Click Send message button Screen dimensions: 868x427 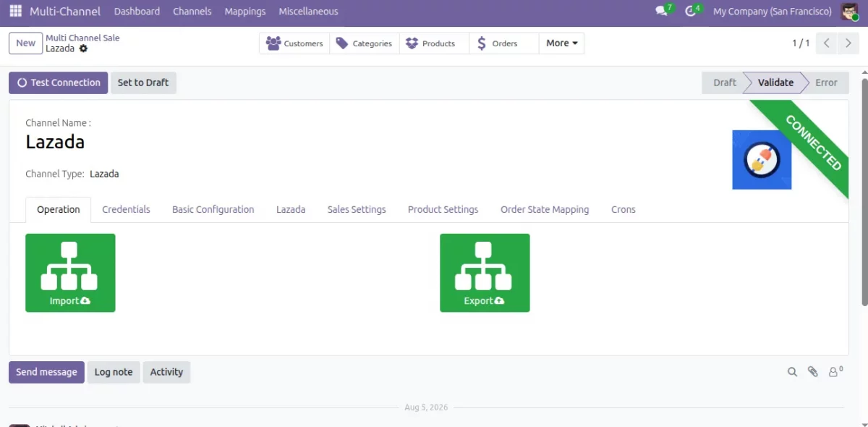(x=46, y=372)
